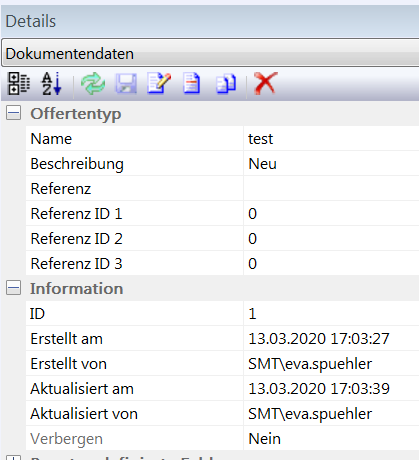Select the empty Referenz value field
Viewport: 419px width, 460px height.
[331, 188]
